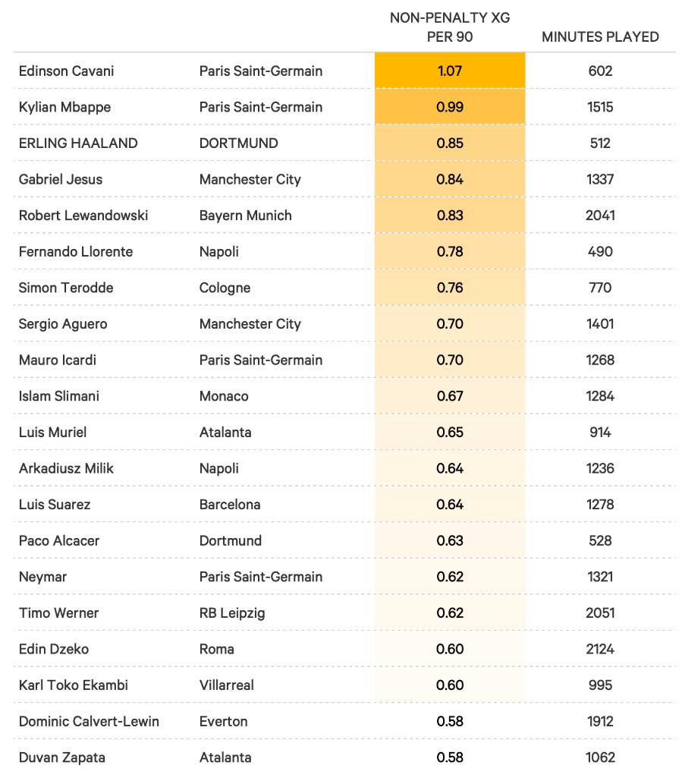Image resolution: width=682 pixels, height=784 pixels.
Task: Select the Karl Toko Ekambi name
Action: tap(74, 685)
